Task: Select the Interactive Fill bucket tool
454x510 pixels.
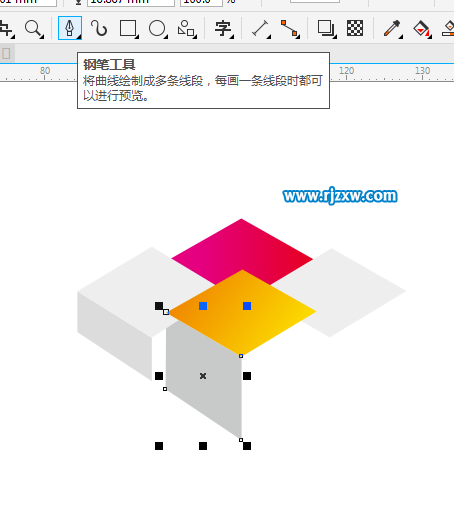Action: 422,28
